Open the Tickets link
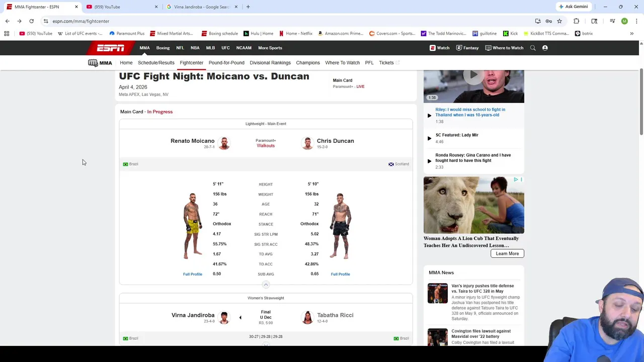This screenshot has width=644, height=362. [x=389, y=63]
